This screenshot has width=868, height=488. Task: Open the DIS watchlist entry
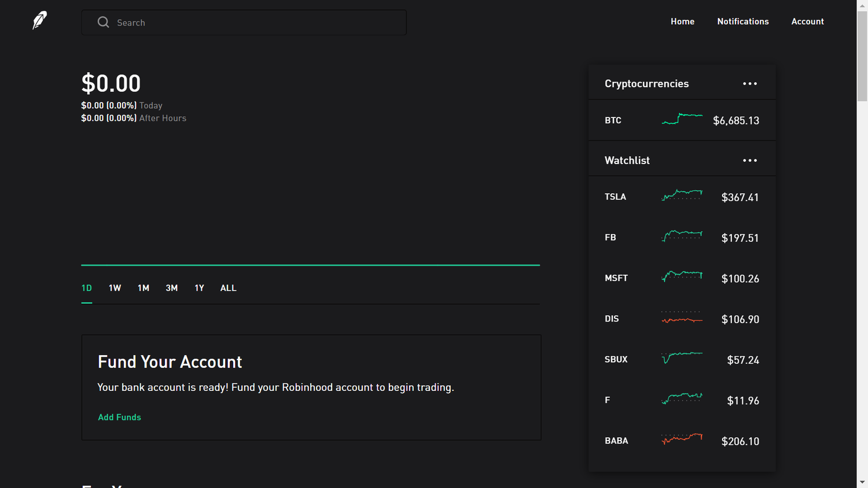tap(682, 319)
